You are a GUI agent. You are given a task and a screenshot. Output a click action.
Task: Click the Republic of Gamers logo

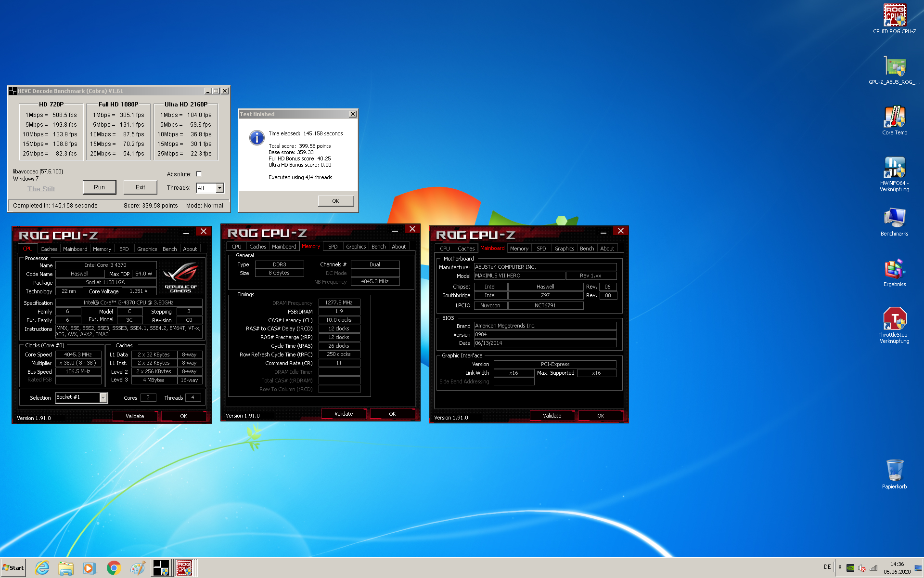tap(180, 278)
